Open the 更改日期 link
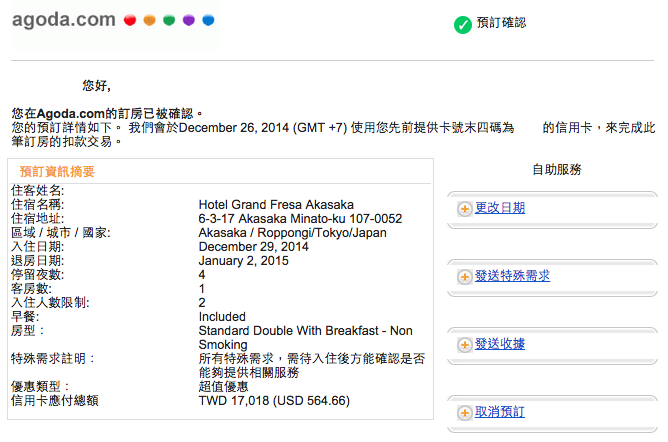Screen dimensions: 668x442 (x=500, y=208)
